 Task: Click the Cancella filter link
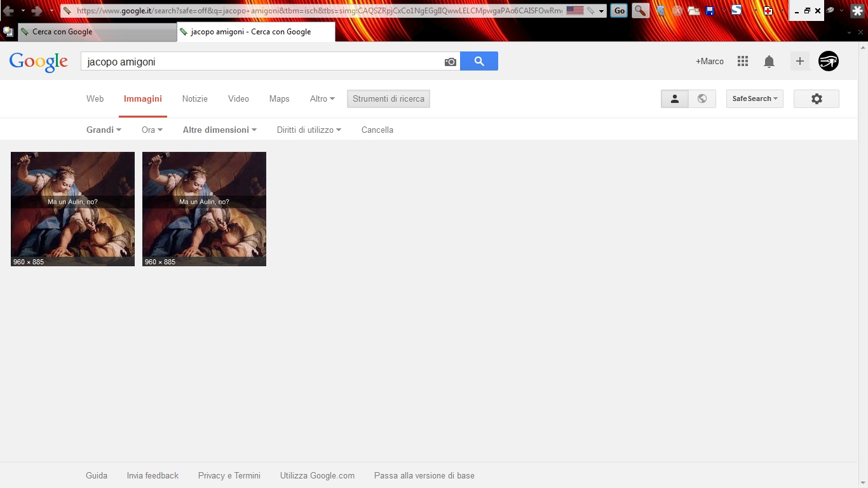click(377, 130)
